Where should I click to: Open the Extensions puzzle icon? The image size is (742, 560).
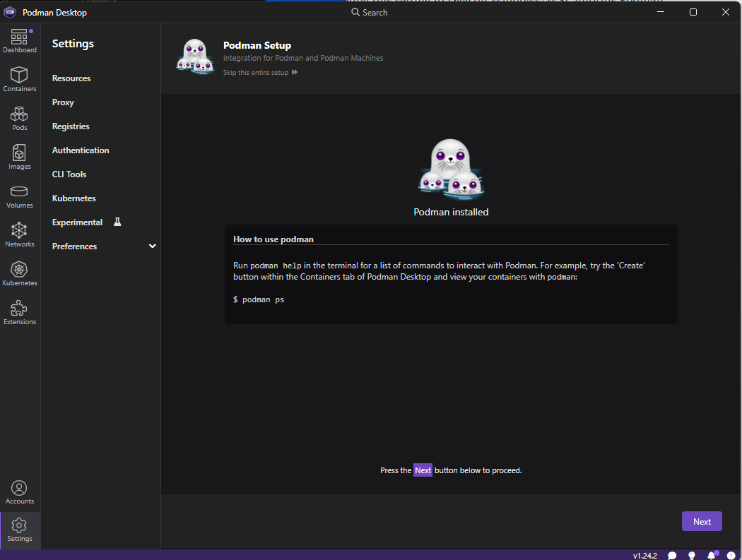point(19,312)
